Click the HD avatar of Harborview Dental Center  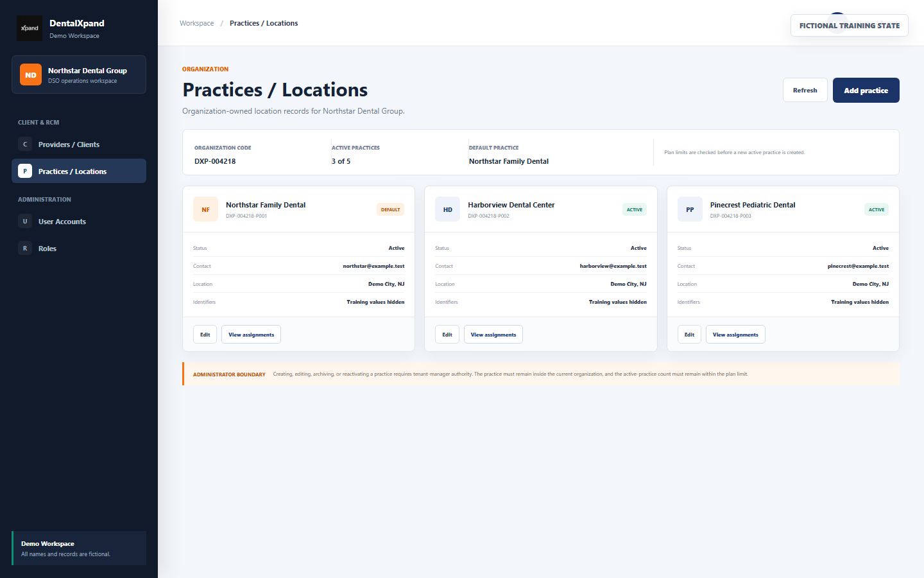click(448, 209)
